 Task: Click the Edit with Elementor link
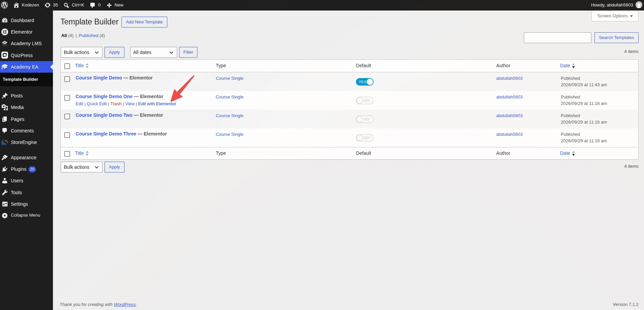coord(157,104)
